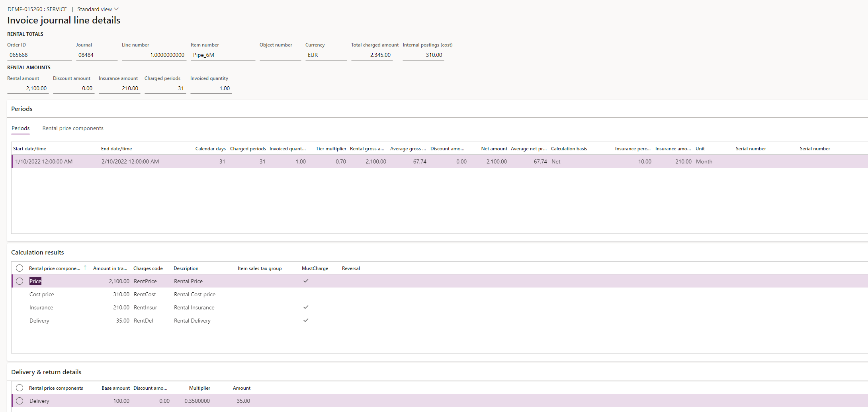Select the 2/10/2022 12:00:00 AM end date cell
The width and height of the screenshot is (868, 412).
click(x=130, y=161)
